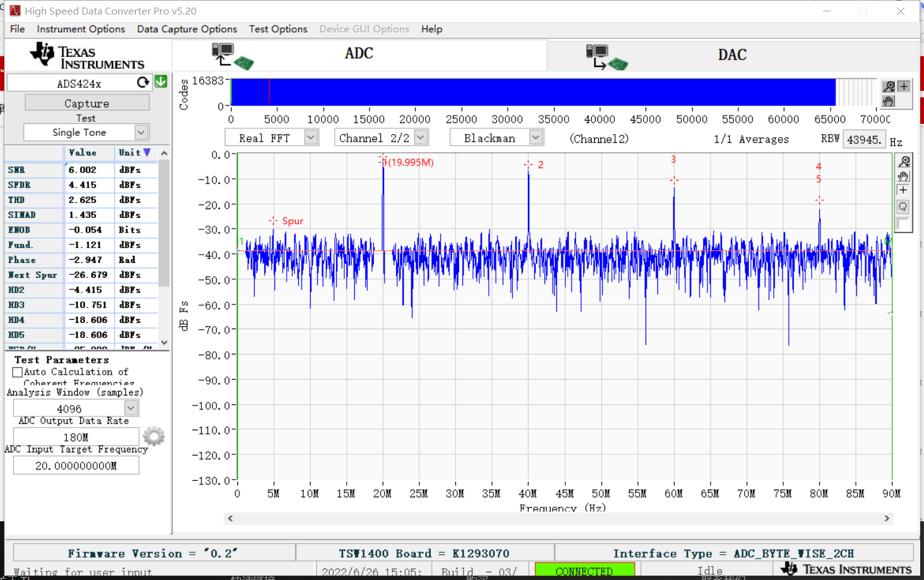Click the red cursor line in codes plot

pos(269,92)
